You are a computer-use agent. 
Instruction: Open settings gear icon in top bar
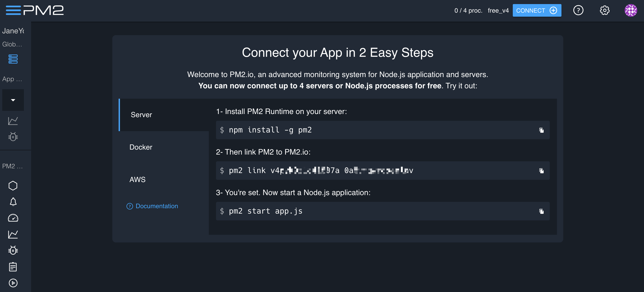[605, 10]
